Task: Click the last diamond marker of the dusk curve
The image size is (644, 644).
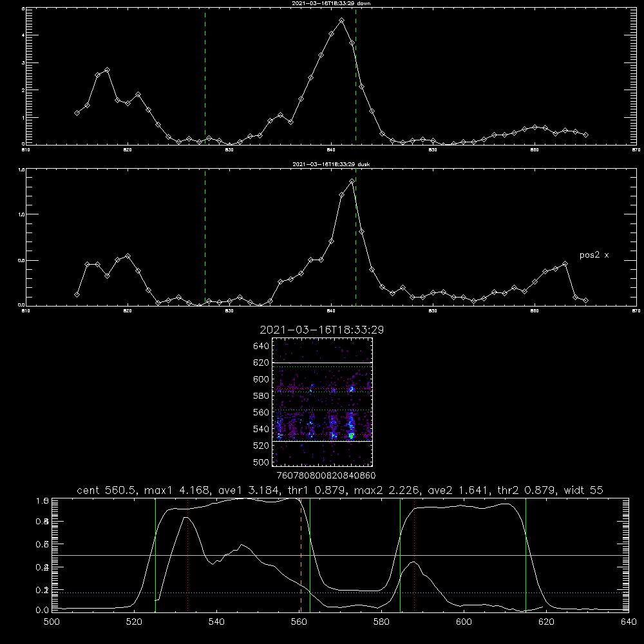Action: click(x=585, y=301)
